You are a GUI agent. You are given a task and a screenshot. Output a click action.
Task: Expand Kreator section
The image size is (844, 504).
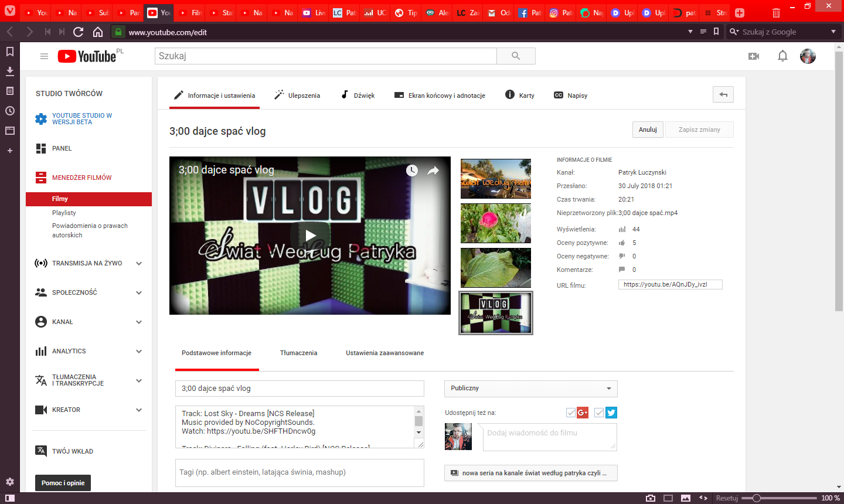(139, 410)
